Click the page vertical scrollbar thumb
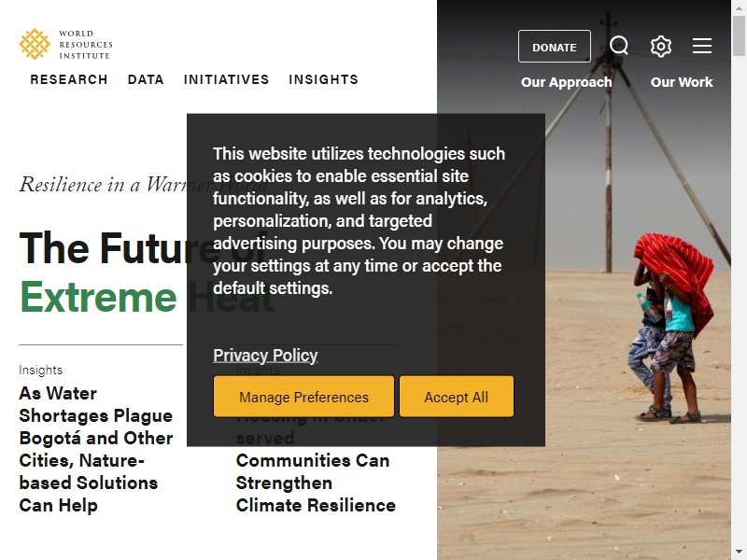The height and width of the screenshot is (560, 747). [x=739, y=35]
